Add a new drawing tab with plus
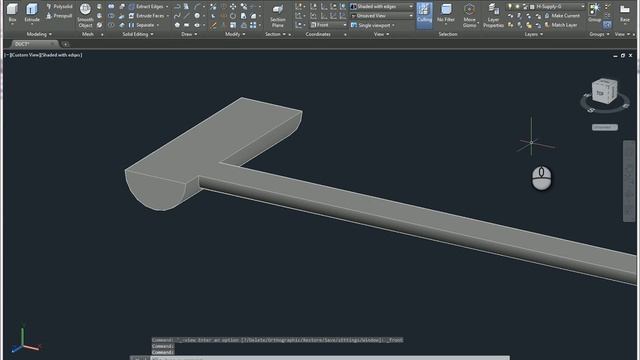 (x=65, y=44)
